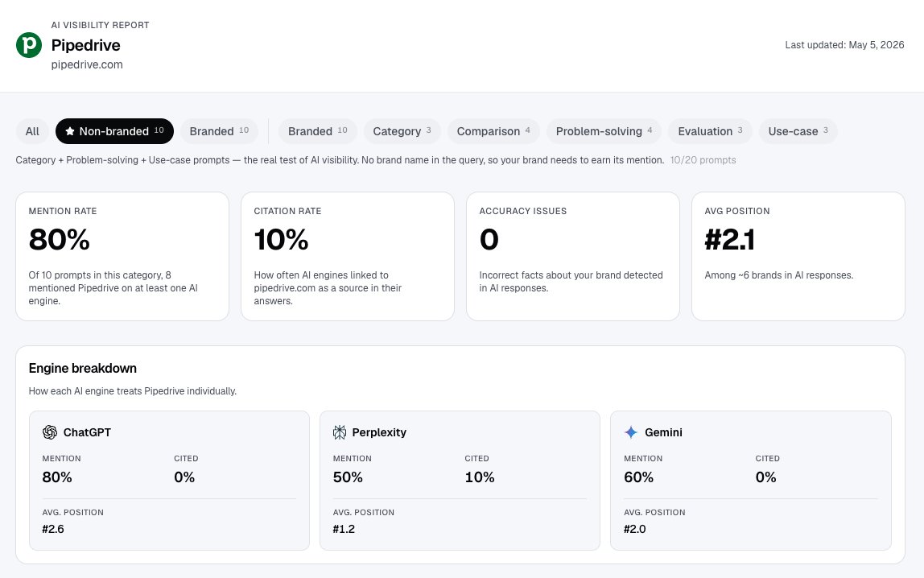The image size is (924, 578).
Task: Select the All filter tab
Action: 32,131
